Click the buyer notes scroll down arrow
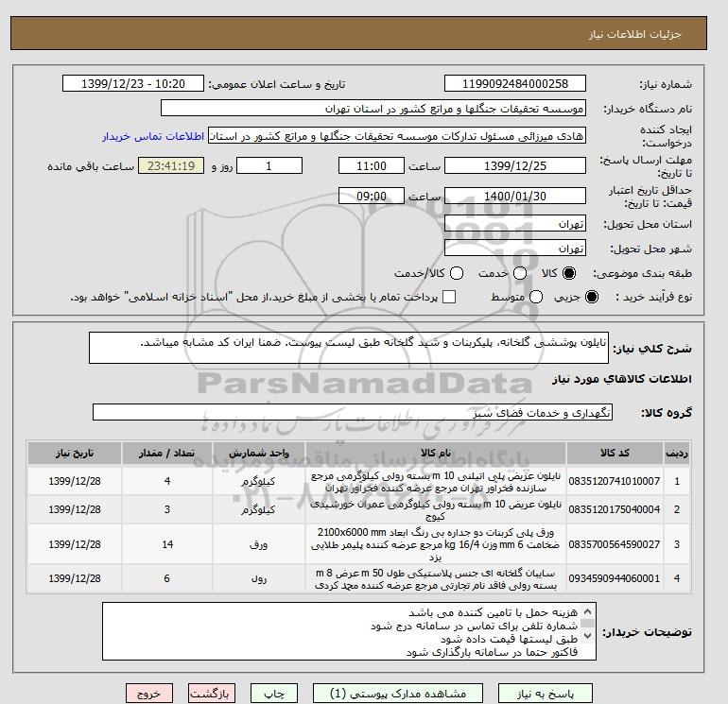 click(587, 635)
